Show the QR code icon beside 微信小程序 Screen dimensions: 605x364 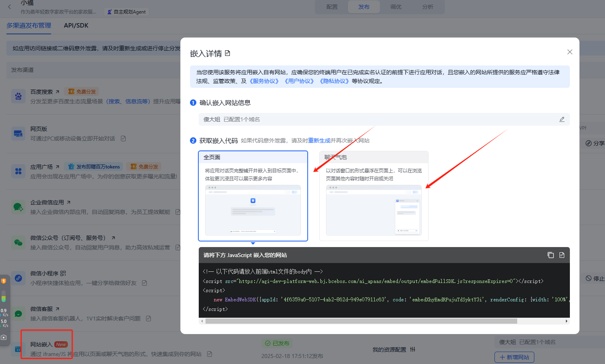tap(63, 273)
